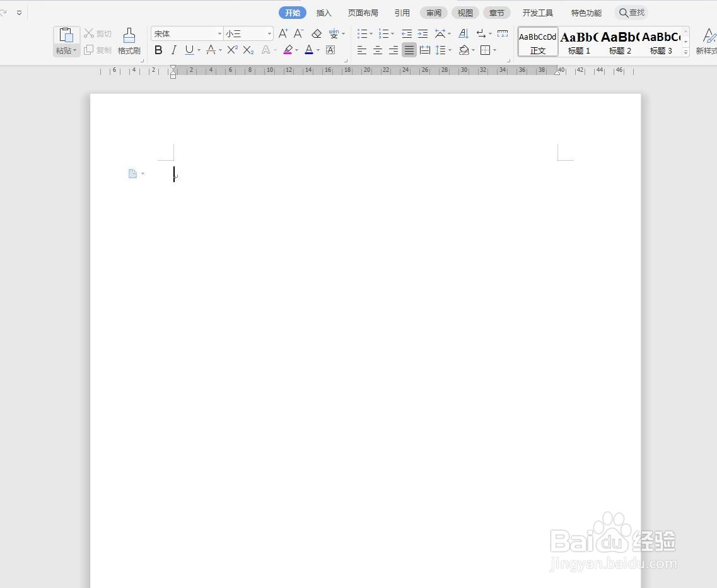Open font color dropdown arrow

click(318, 50)
